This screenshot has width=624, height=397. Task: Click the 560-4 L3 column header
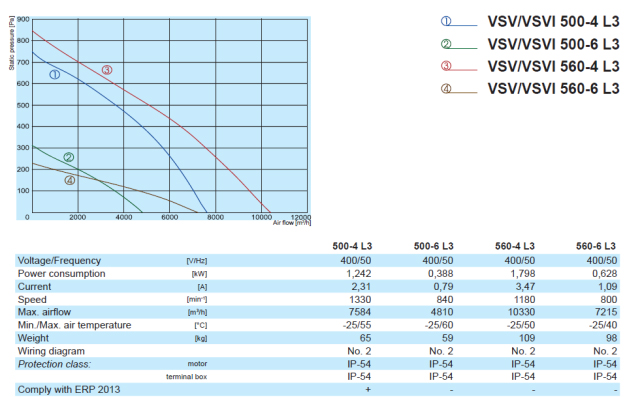tap(515, 246)
